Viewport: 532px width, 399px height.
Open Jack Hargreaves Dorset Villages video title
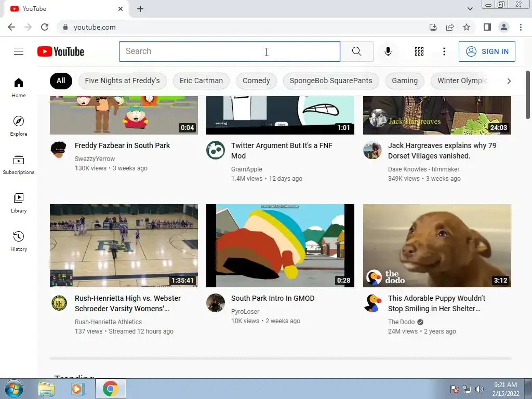pyautogui.click(x=442, y=151)
